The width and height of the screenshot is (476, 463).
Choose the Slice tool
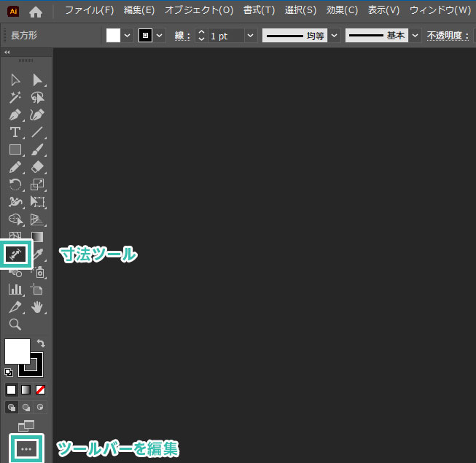point(15,307)
